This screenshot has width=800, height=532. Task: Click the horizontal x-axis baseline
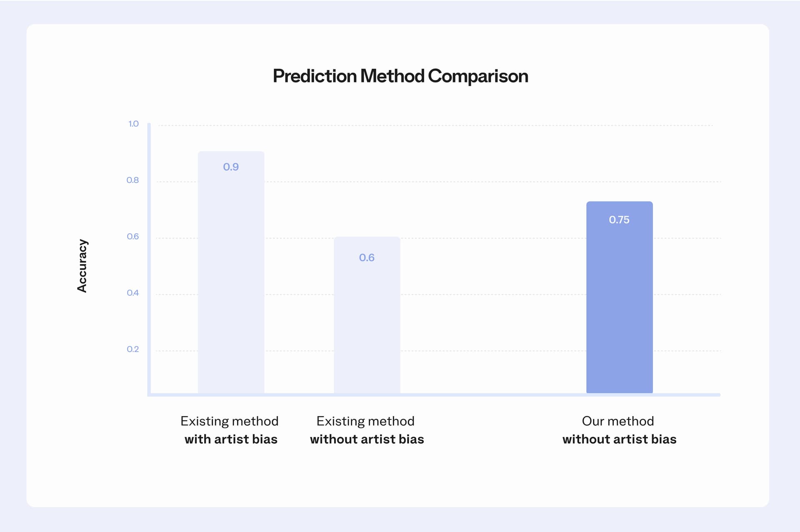[434, 395]
